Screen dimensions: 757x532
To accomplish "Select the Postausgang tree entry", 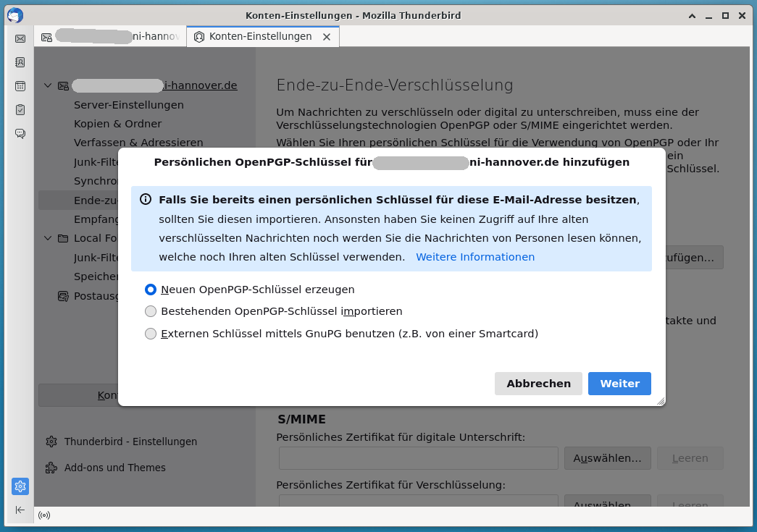I will point(96,295).
